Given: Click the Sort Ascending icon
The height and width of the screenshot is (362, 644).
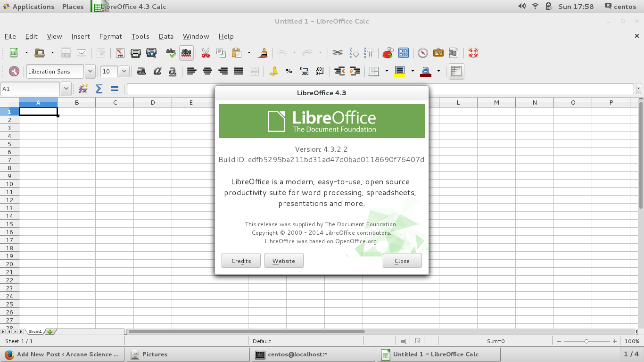Looking at the screenshot, I should pos(354,53).
